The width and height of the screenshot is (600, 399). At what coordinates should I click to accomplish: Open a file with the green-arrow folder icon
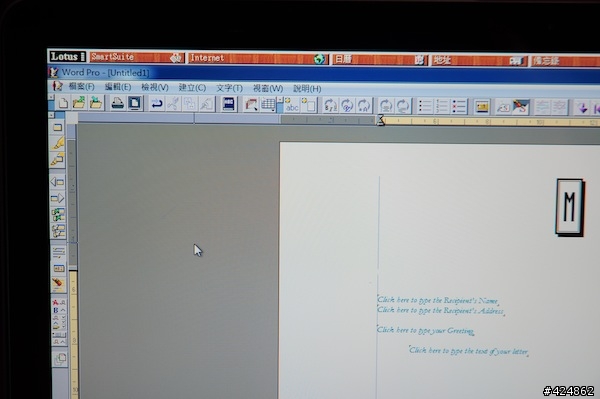(79, 103)
